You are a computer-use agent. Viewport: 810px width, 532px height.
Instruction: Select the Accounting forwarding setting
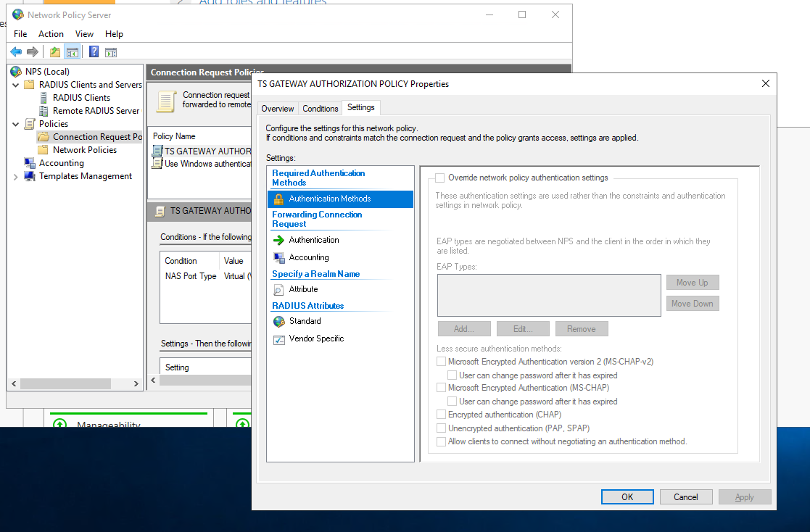click(x=308, y=257)
